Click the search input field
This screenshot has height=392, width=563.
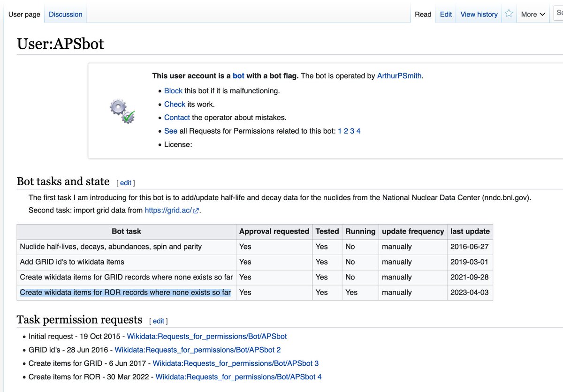(x=558, y=14)
